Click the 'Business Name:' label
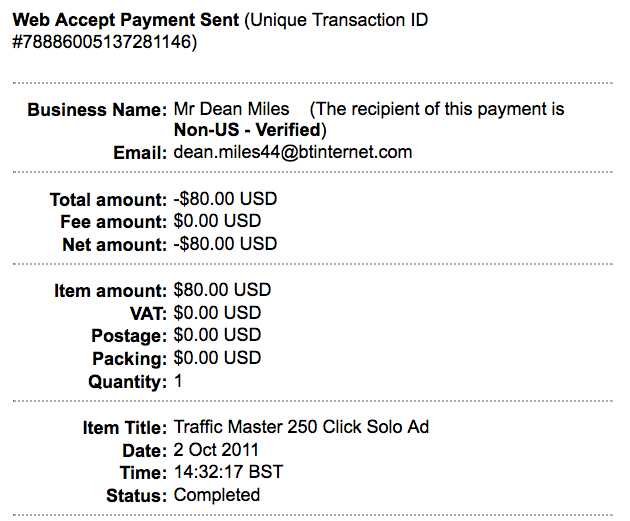The image size is (630, 521). [x=96, y=109]
